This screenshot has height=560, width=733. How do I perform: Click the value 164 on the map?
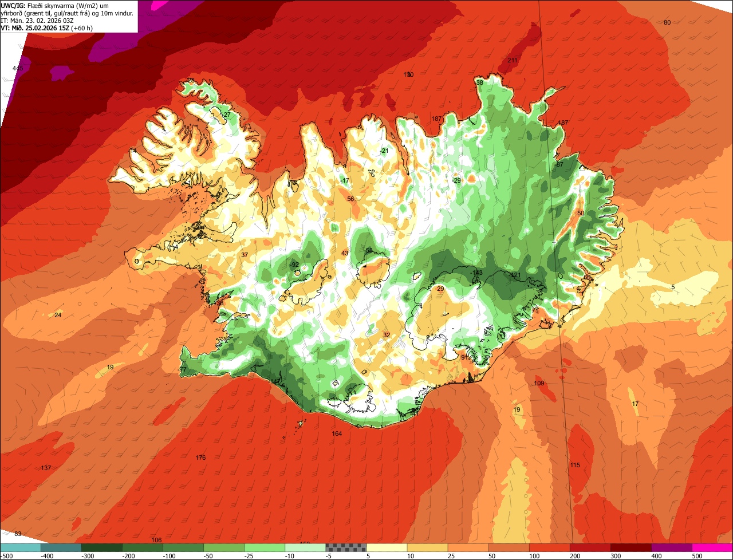[337, 433]
